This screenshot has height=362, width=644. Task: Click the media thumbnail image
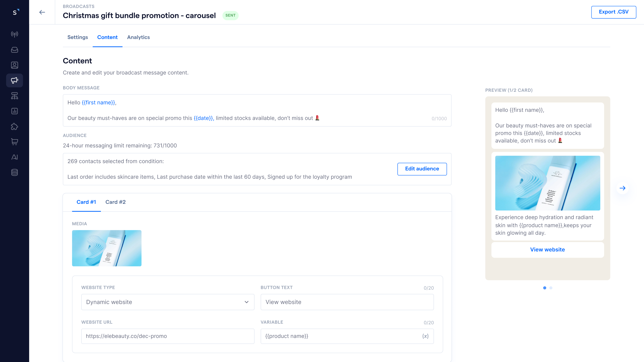[x=107, y=248]
